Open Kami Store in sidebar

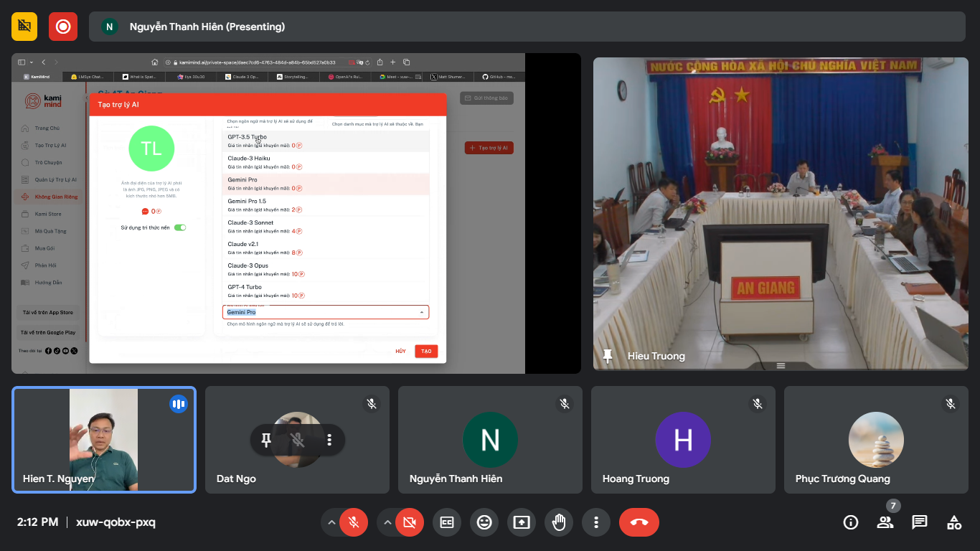point(48,214)
